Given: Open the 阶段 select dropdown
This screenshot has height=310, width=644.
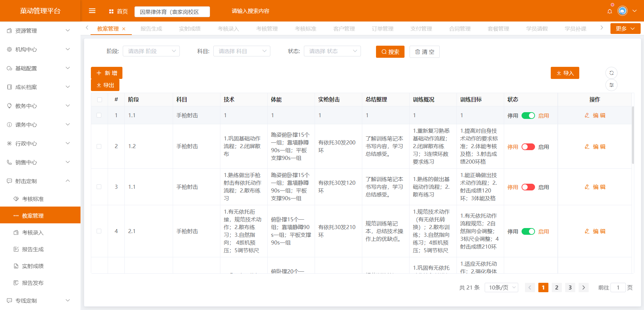Looking at the screenshot, I should [151, 51].
